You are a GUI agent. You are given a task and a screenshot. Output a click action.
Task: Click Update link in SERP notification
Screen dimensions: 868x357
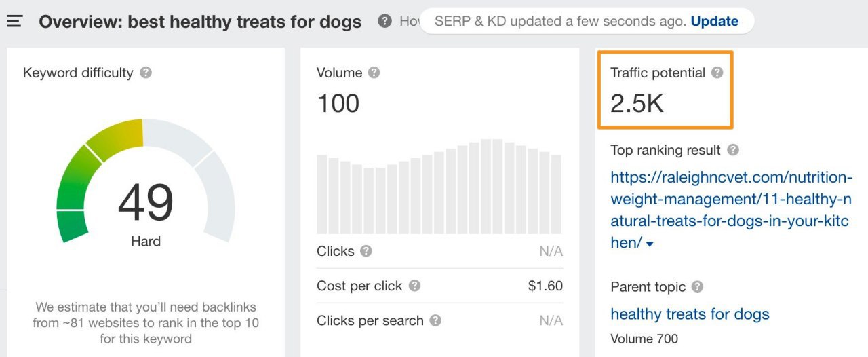715,21
